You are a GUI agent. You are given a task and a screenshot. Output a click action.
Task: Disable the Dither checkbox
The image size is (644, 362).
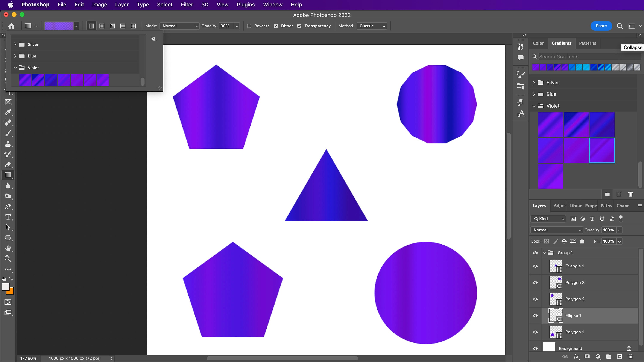click(x=276, y=26)
